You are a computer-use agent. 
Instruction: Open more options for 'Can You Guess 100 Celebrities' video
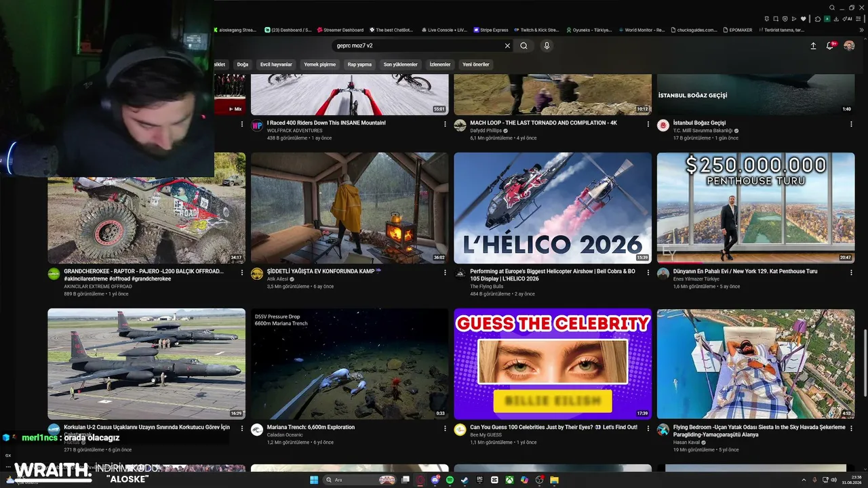[648, 429]
